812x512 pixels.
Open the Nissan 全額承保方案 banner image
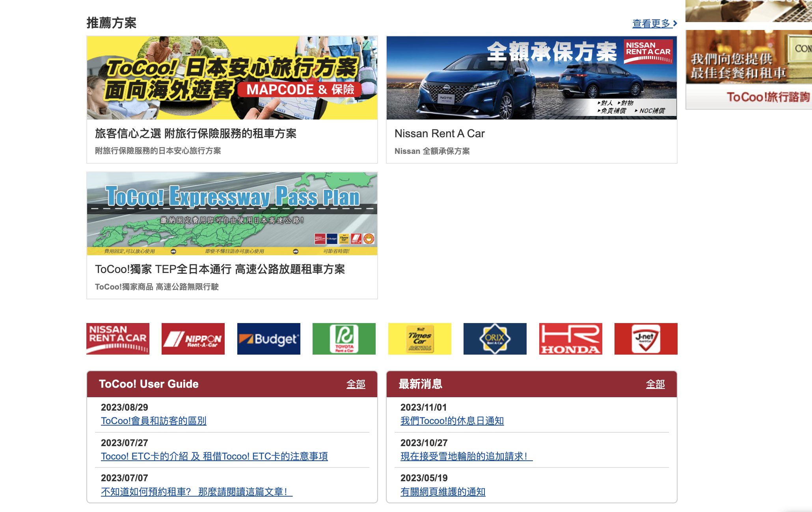coord(531,77)
